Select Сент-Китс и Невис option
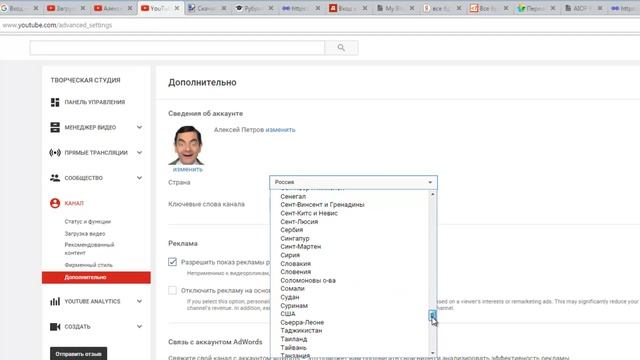Viewport: 640px width, 360px height. (x=309, y=213)
